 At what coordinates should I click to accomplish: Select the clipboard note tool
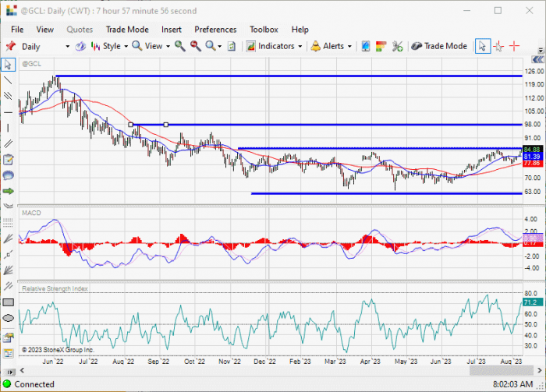(8, 160)
